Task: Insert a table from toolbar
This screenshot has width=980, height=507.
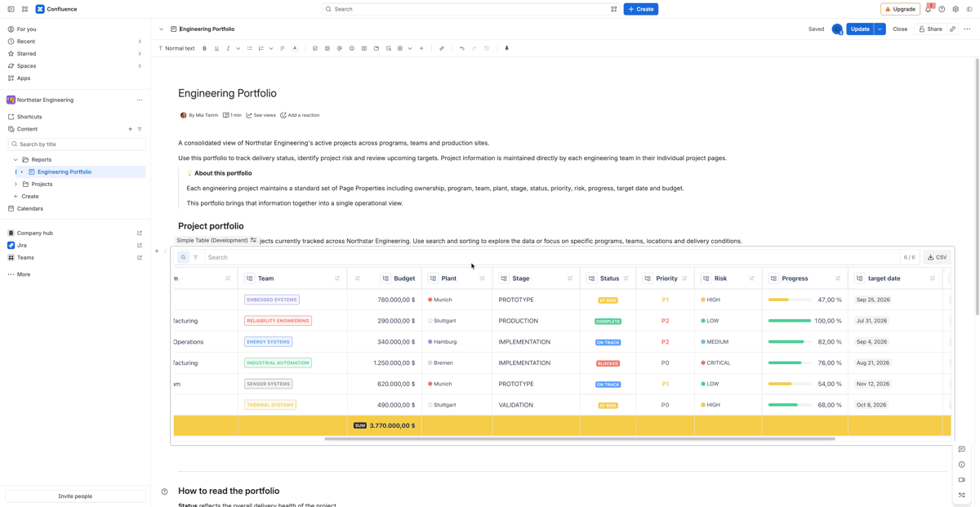Action: (400, 48)
